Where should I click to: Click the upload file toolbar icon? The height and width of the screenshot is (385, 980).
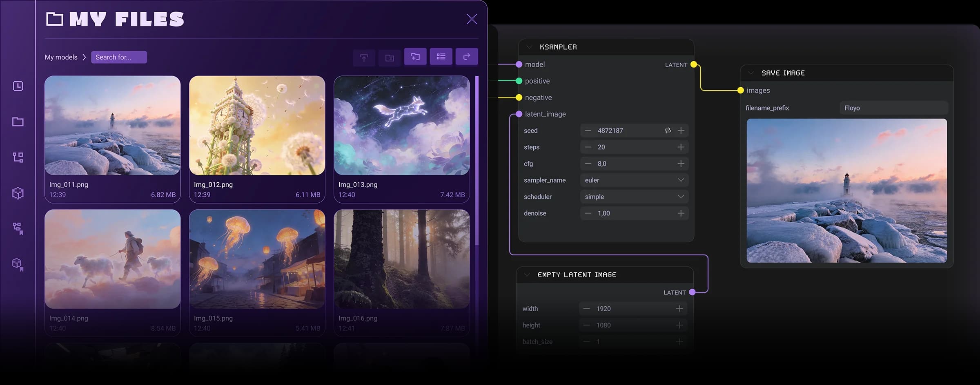tap(364, 58)
